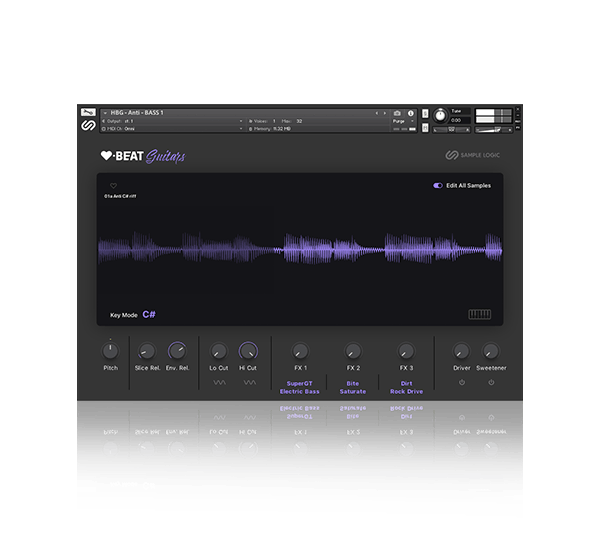Screen dimensions: 600x543
Task: Select FX 3 Dirt Rock Drive effect
Action: coord(406,387)
